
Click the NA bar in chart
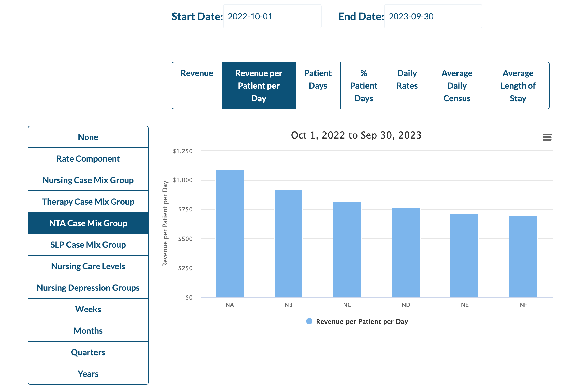[x=230, y=234]
